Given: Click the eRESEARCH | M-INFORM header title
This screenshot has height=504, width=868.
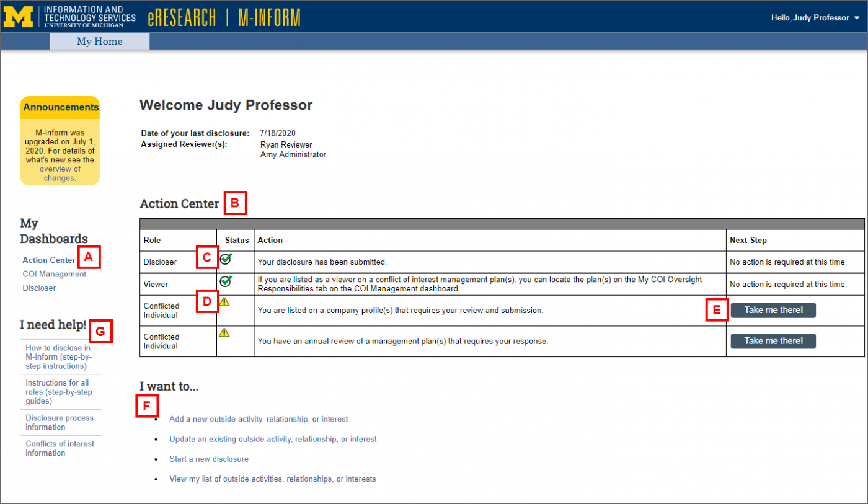Looking at the screenshot, I should (x=224, y=17).
